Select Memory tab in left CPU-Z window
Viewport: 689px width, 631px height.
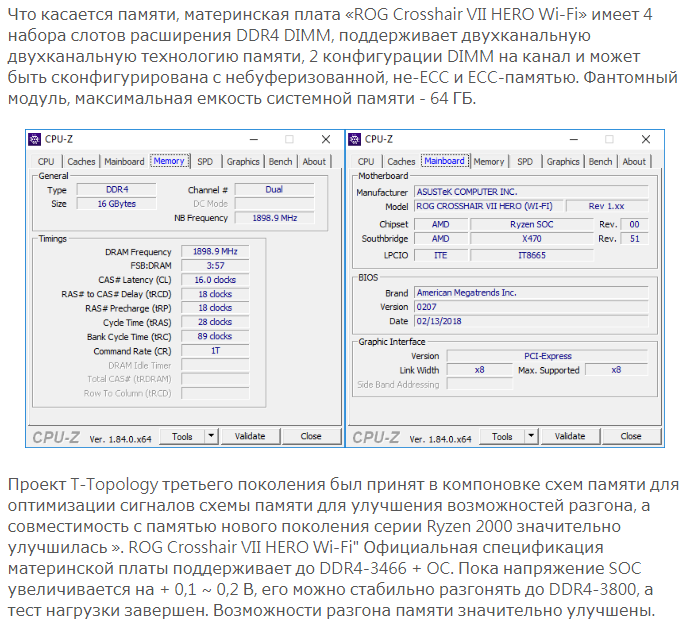[x=169, y=161]
